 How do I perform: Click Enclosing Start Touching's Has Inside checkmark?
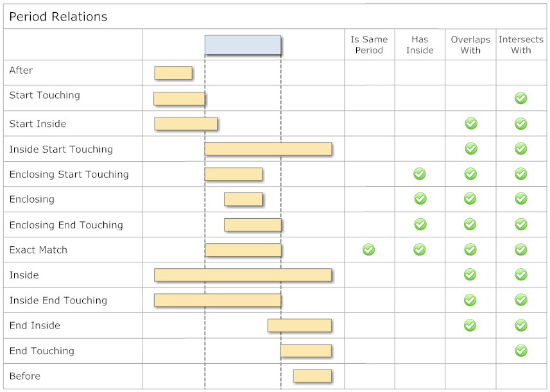point(420,174)
